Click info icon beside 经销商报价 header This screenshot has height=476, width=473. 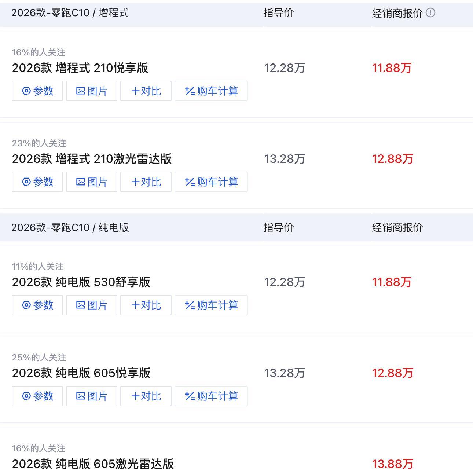point(430,13)
